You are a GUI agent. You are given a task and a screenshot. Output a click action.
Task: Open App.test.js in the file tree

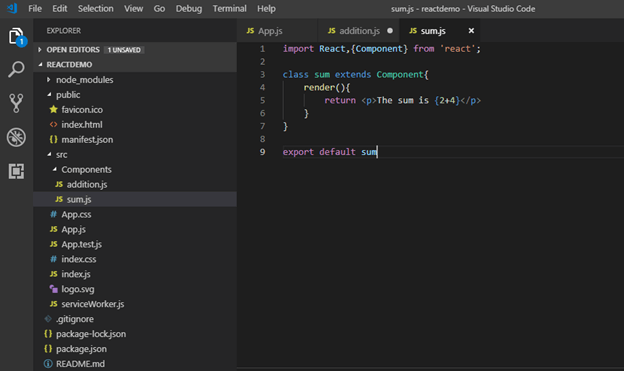click(x=82, y=244)
